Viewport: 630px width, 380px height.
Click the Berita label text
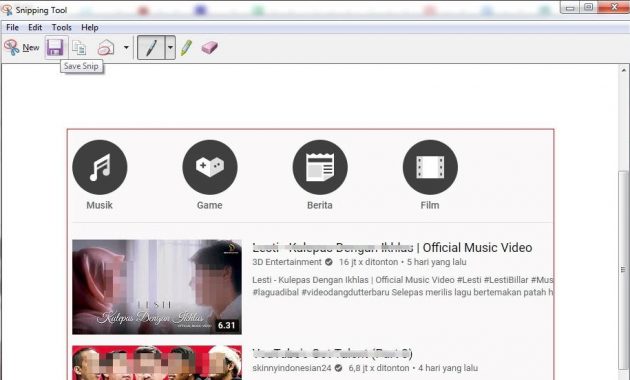320,205
